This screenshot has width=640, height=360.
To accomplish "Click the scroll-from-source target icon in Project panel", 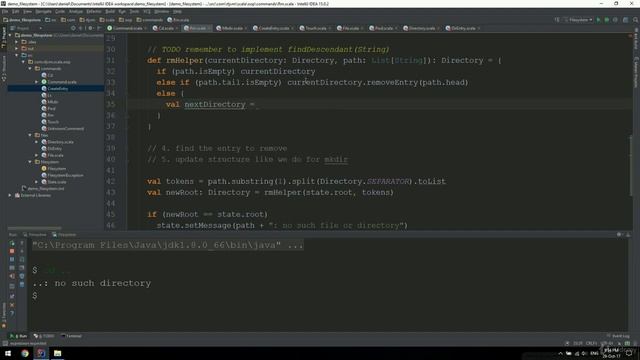I will point(73,28).
